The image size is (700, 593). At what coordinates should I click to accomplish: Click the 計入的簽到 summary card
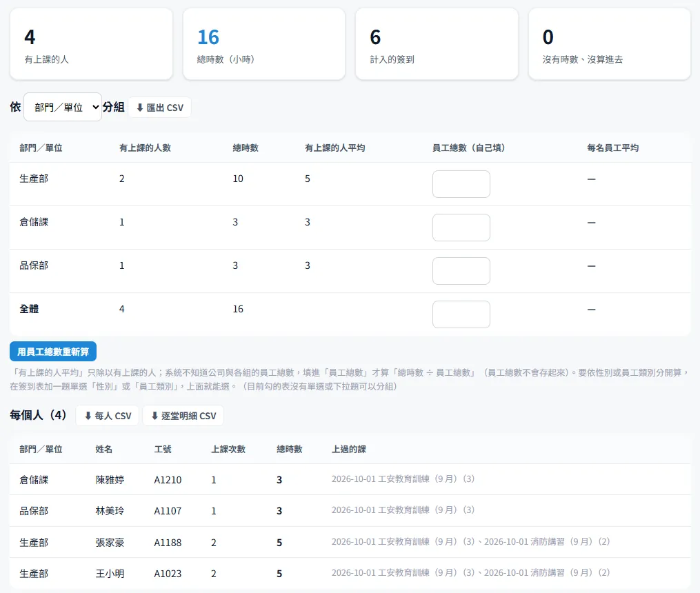(x=437, y=44)
